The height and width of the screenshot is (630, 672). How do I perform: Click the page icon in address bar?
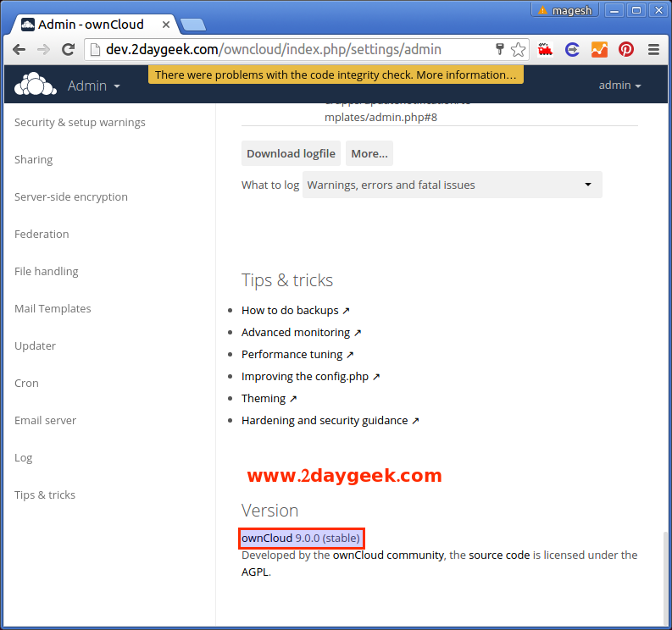coord(95,50)
